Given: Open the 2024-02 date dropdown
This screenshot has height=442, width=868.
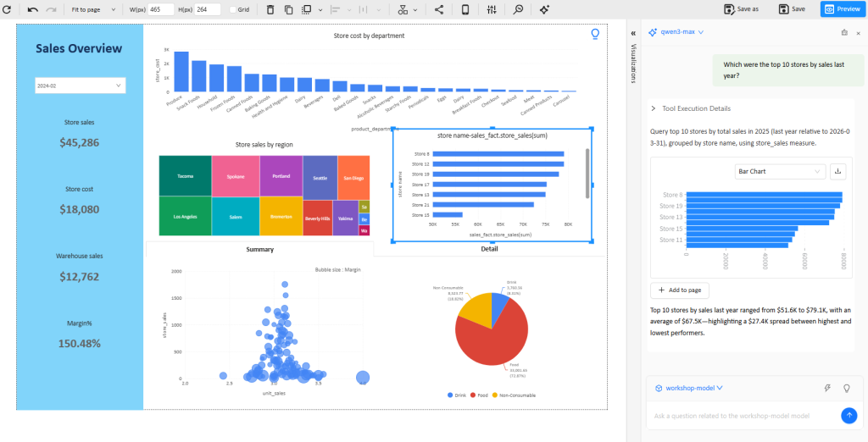Looking at the screenshot, I should point(80,86).
